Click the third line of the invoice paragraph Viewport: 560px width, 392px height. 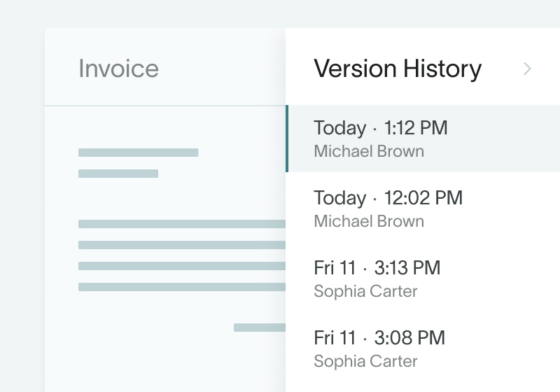click(x=181, y=266)
